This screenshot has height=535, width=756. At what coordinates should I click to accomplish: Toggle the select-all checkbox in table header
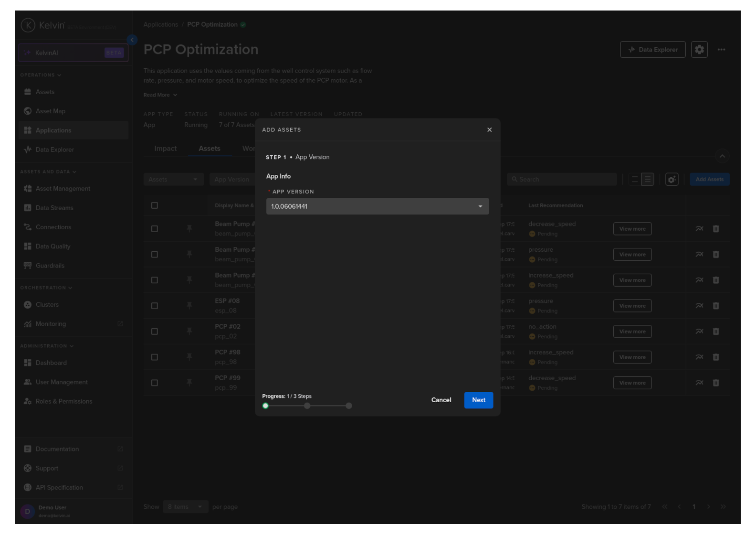(155, 205)
